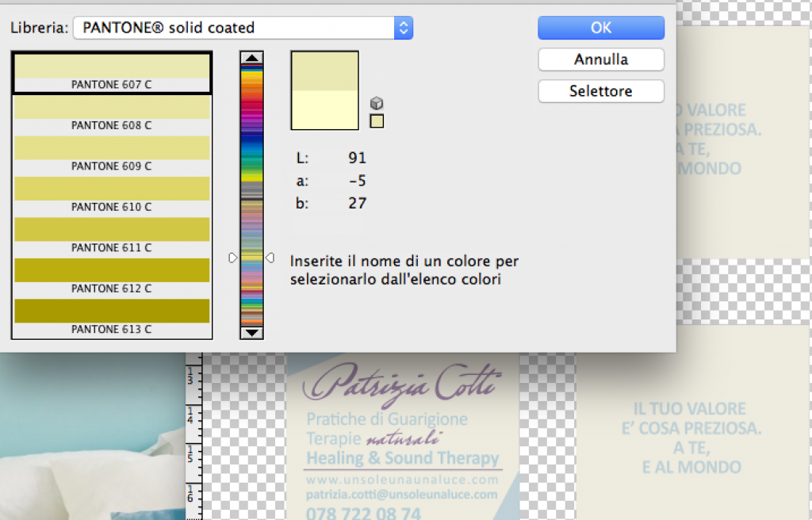Viewport: 812px width, 520px height.
Task: Click the a value -5
Action: [358, 181]
